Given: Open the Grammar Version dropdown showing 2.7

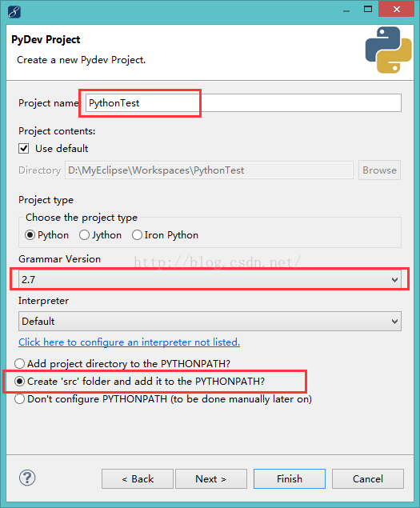Looking at the screenshot, I should coord(210,279).
